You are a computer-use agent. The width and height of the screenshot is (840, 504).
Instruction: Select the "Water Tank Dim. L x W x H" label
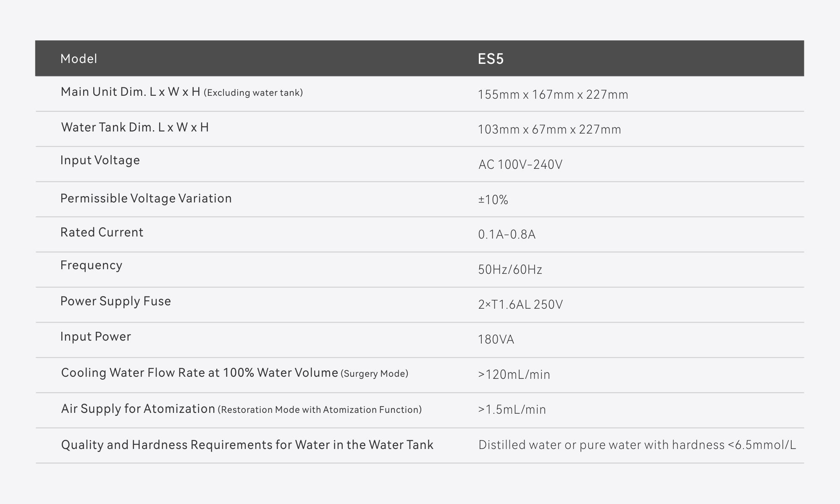[135, 127]
